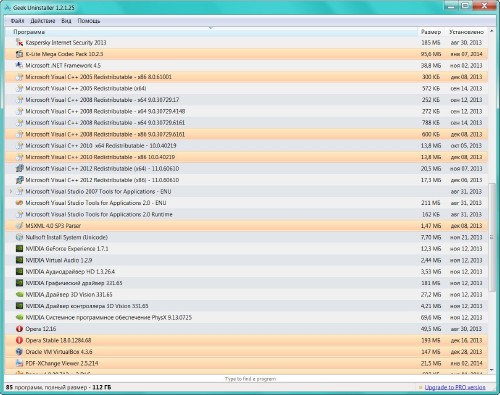This screenshot has height=395, width=500.
Task: Expand Microsoft Visual Studio 2007 Tools entry
Action: click(11, 191)
